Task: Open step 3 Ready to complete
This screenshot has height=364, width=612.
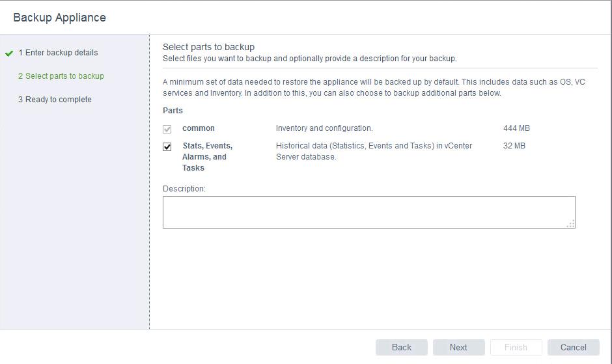Action: pos(55,100)
